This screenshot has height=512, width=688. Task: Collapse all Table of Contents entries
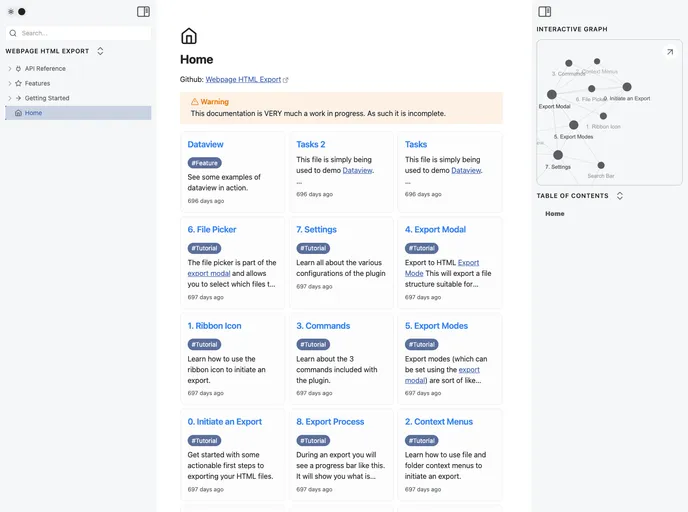[619, 196]
